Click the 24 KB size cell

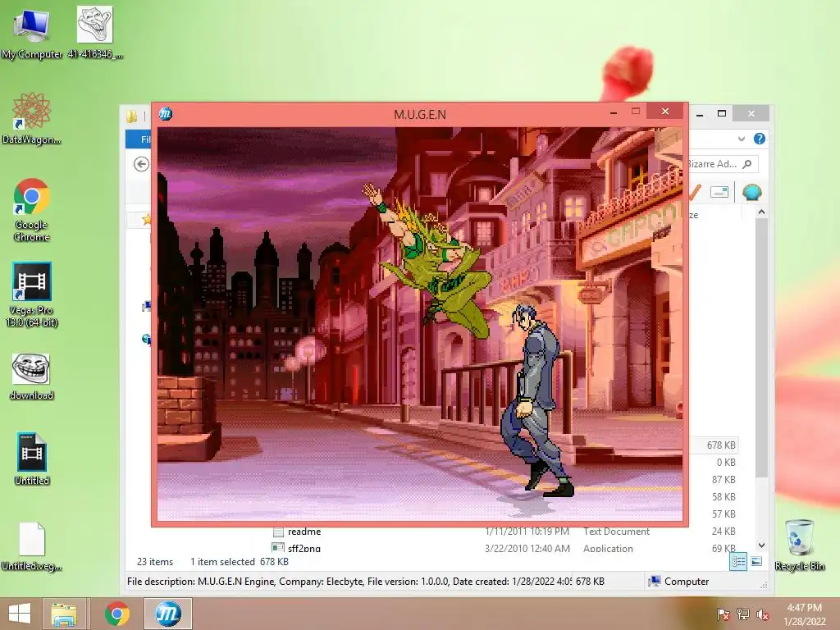(724, 531)
